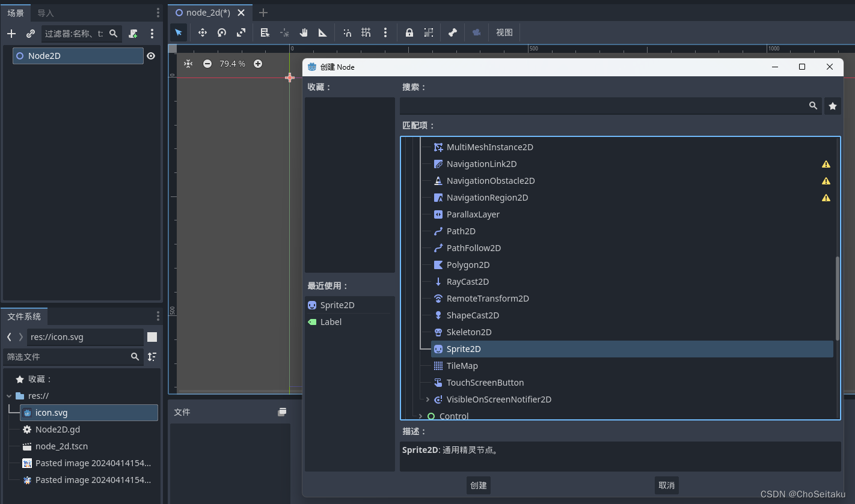The height and width of the screenshot is (504, 855).
Task: Attach a script to the node
Action: click(133, 34)
